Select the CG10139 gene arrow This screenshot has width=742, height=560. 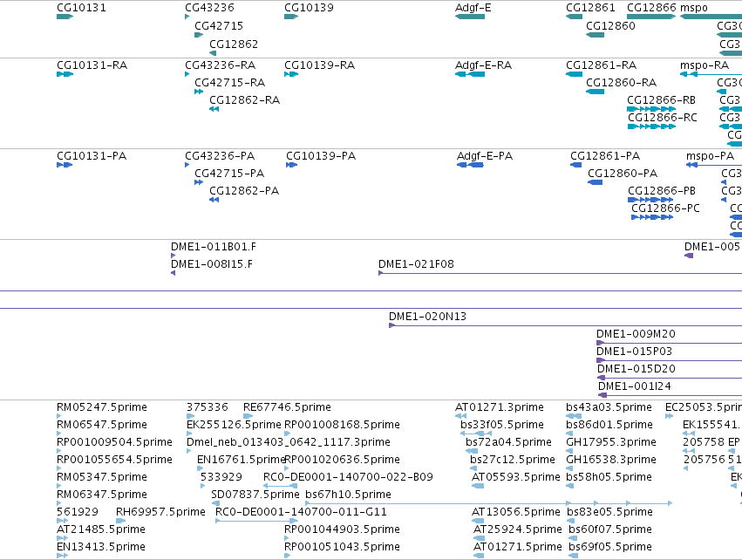[x=291, y=17]
